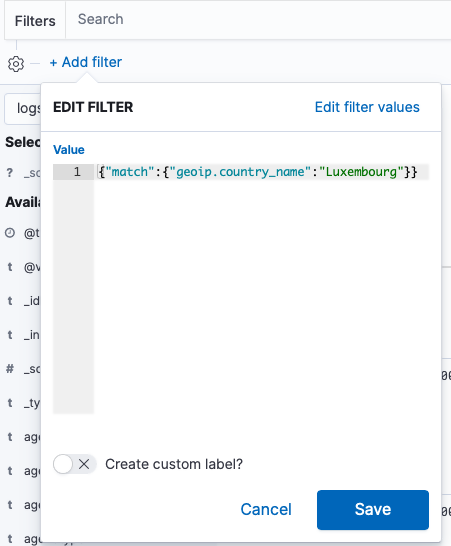Open the Filters tab
Screen dimensions: 451x546
tap(35, 21)
